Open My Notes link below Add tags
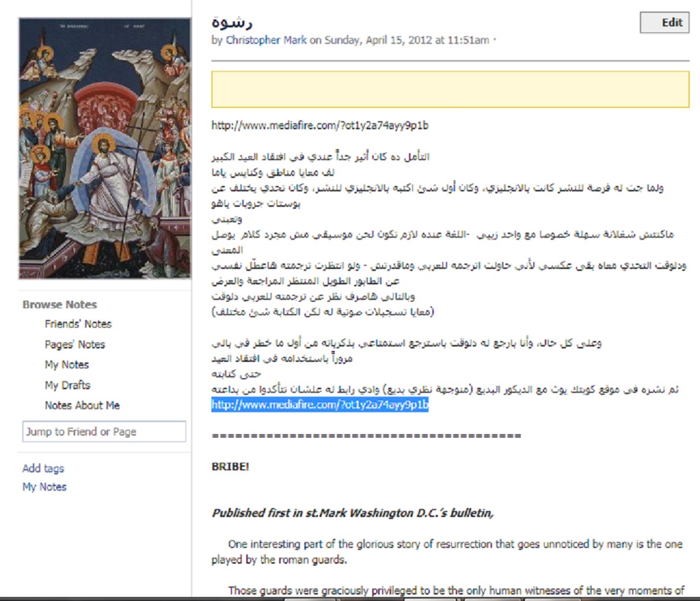The image size is (700, 601). tap(44, 487)
